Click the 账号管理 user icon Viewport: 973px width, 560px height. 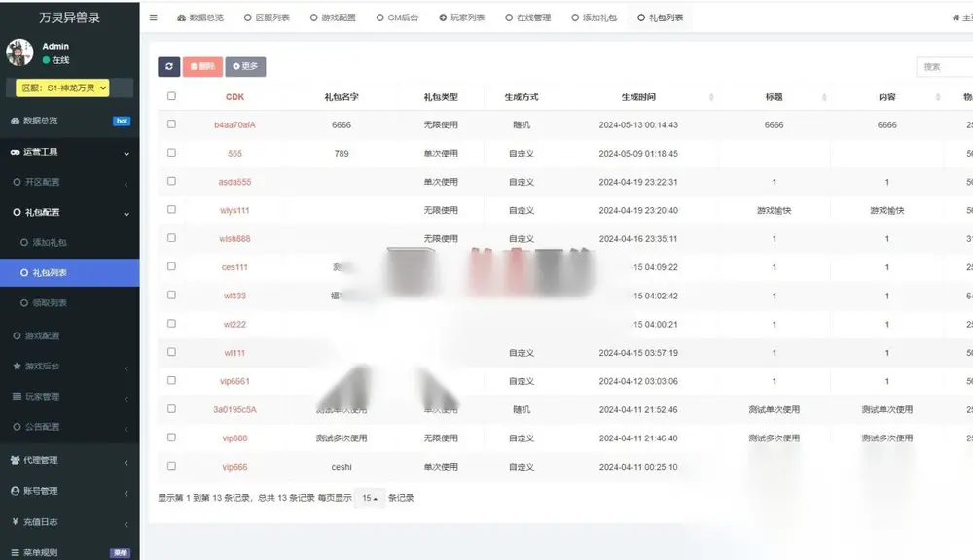(x=16, y=491)
